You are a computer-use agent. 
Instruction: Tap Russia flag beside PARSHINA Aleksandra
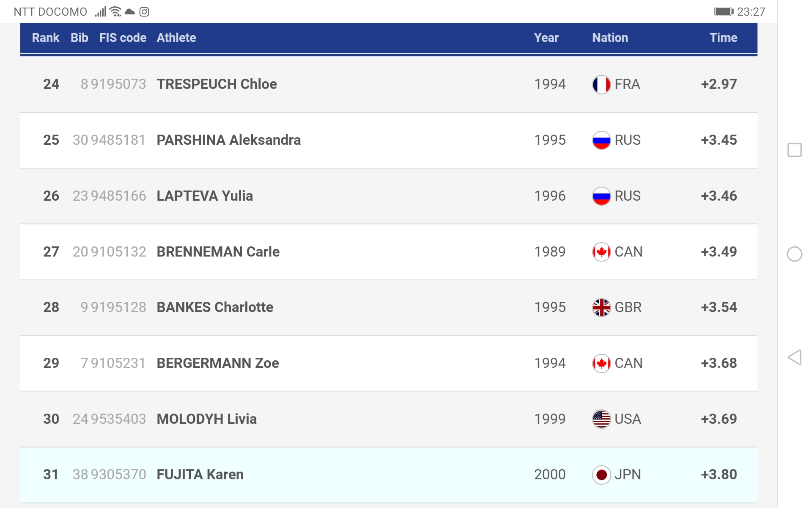tap(601, 140)
